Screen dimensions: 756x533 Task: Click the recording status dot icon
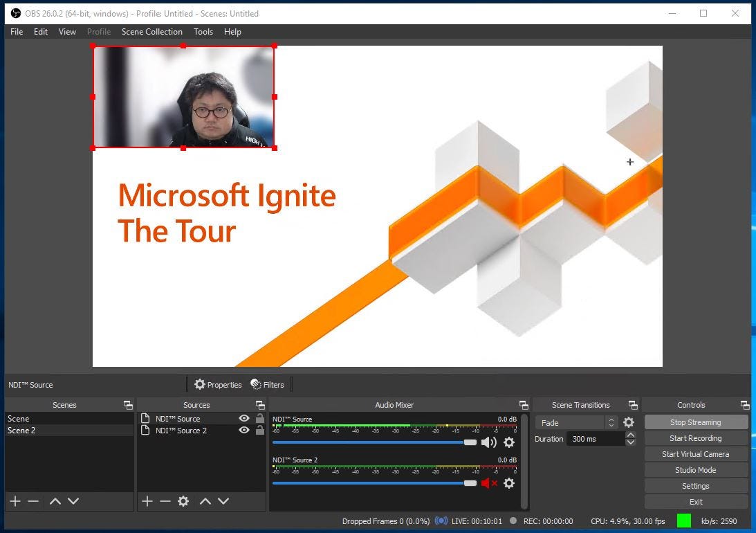point(513,521)
